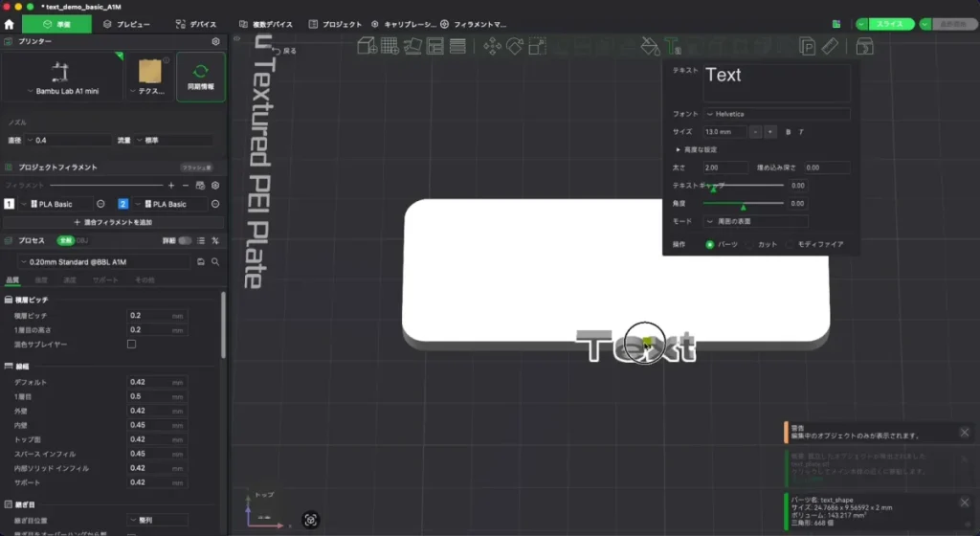Switch process scope to 全般
The width and height of the screenshot is (980, 536).
[x=65, y=240]
